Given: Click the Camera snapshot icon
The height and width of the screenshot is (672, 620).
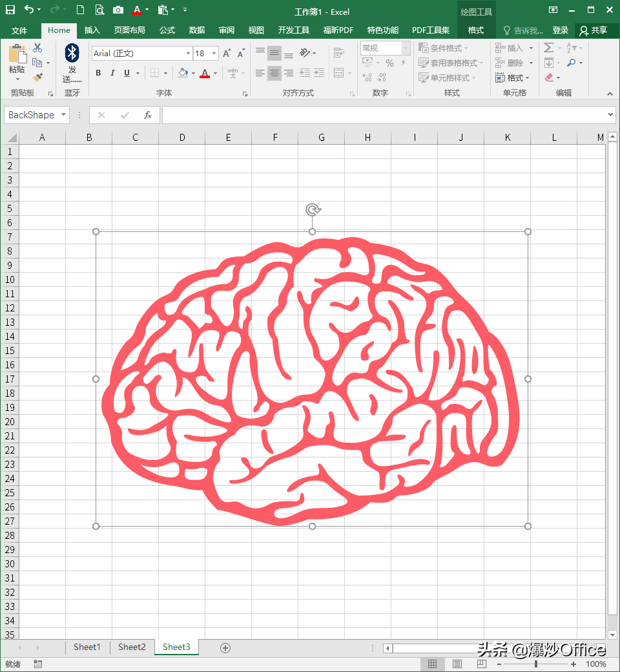Looking at the screenshot, I should click(118, 10).
